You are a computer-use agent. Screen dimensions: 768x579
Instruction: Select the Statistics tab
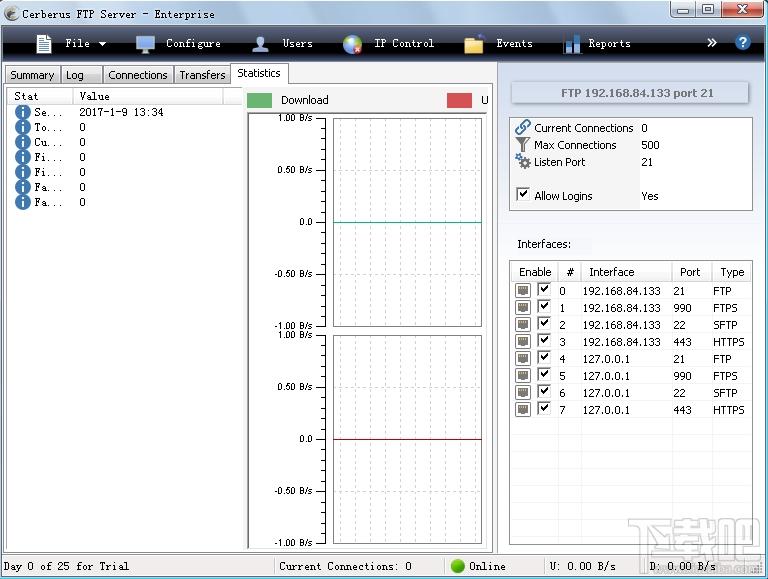(x=259, y=73)
